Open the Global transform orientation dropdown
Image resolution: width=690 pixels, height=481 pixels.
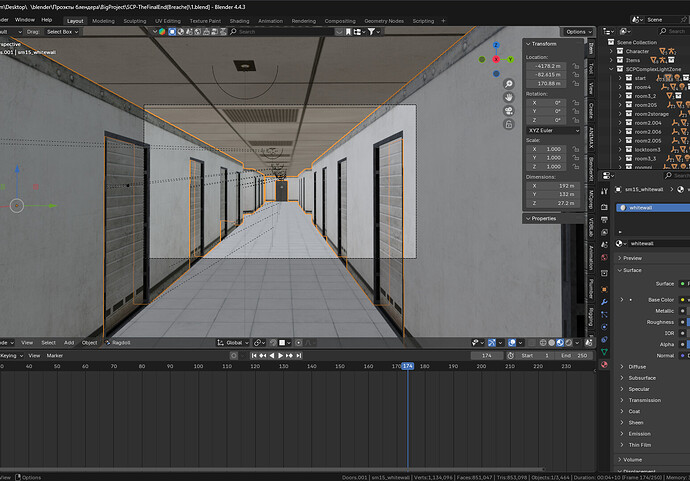(233, 343)
